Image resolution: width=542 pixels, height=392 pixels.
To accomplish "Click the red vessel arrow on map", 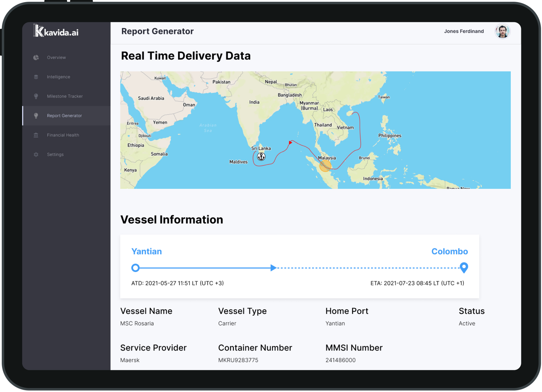I will pyautogui.click(x=290, y=143).
